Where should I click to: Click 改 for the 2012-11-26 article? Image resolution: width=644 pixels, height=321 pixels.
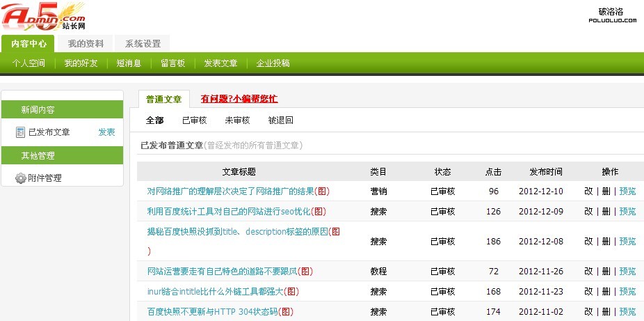click(x=588, y=272)
